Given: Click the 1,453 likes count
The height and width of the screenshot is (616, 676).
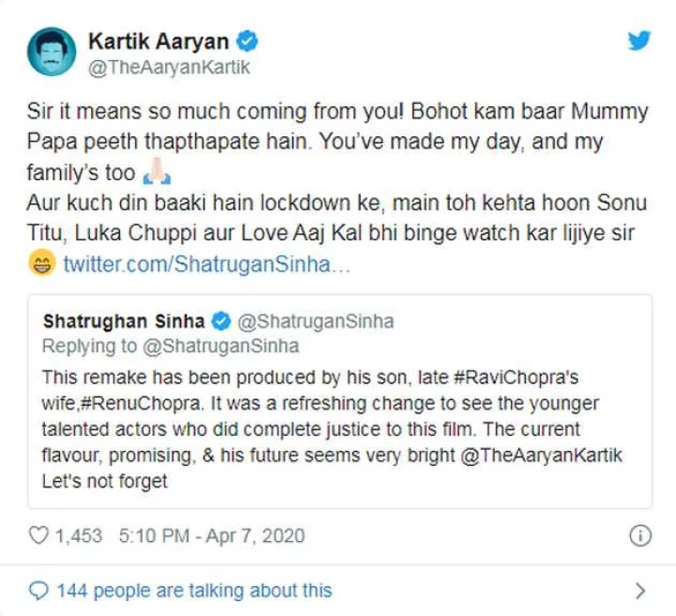Looking at the screenshot, I should coord(79,536).
